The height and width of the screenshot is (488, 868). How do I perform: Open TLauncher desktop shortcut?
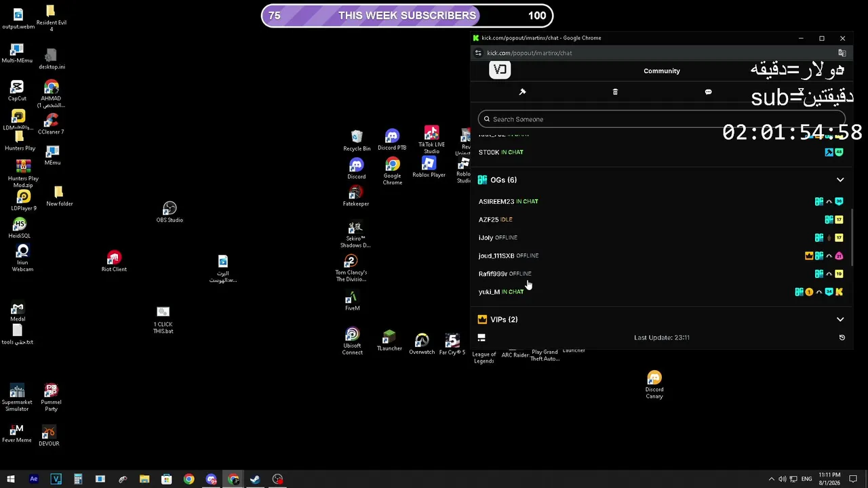coord(389,341)
